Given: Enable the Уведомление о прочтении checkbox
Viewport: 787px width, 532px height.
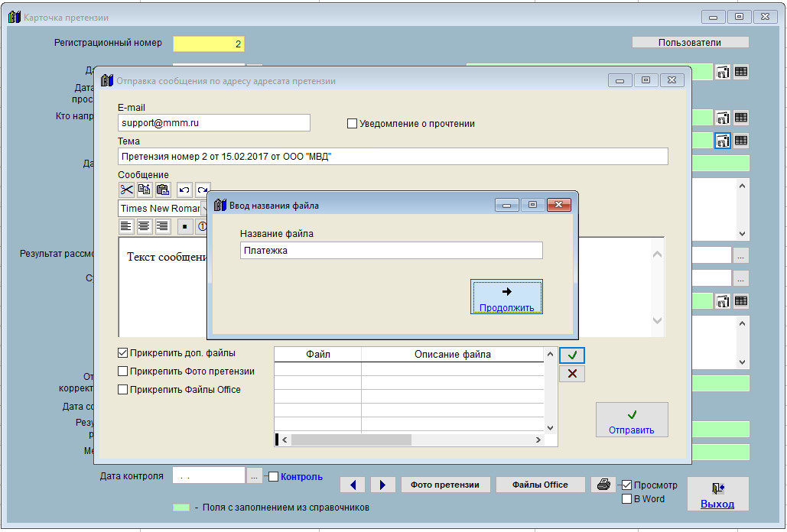Looking at the screenshot, I should tap(353, 124).
